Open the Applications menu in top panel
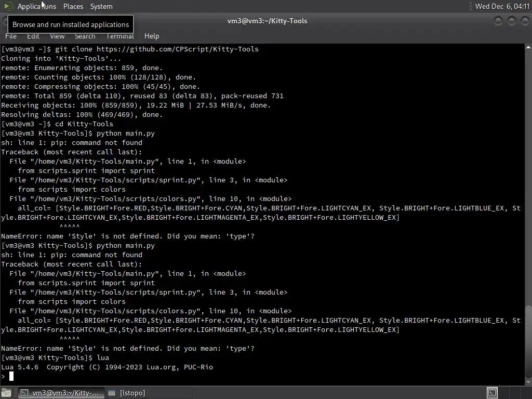 tap(37, 6)
